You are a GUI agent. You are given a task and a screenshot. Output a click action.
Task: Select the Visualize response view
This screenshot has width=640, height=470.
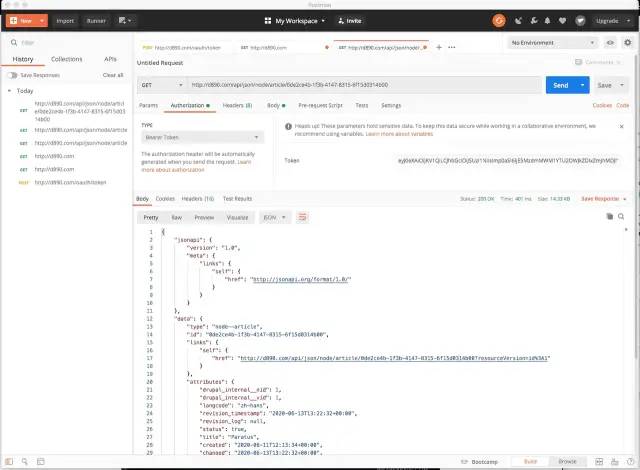click(237, 217)
